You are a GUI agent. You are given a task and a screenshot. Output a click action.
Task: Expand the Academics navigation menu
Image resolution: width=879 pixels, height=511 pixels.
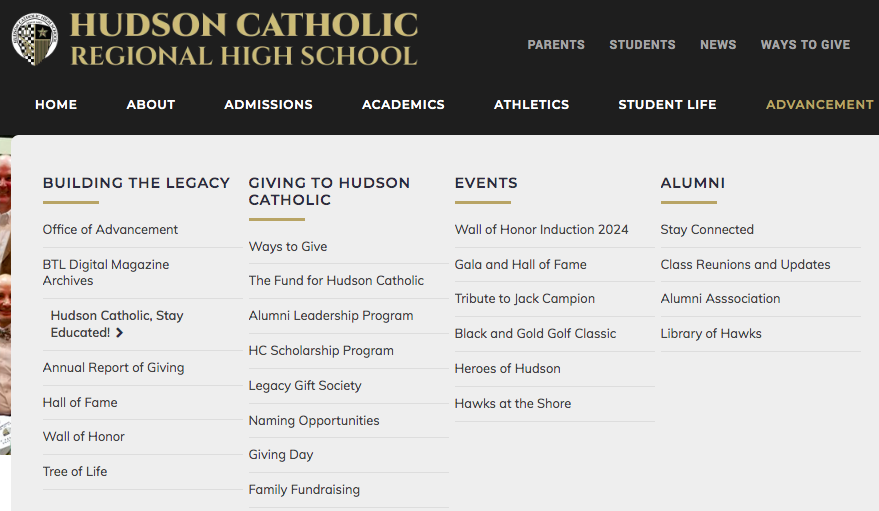point(403,104)
